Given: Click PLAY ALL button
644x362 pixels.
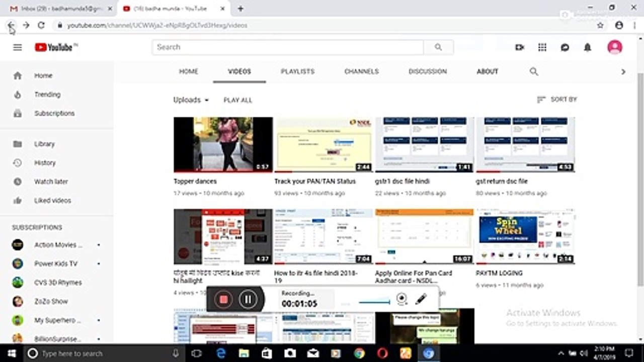Looking at the screenshot, I should pos(238,100).
